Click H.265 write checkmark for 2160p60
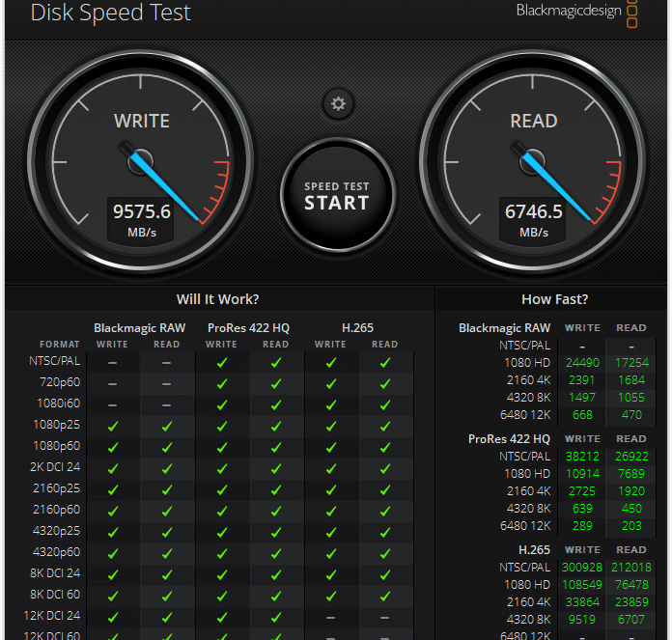Image resolution: width=672 pixels, height=640 pixels. point(330,511)
